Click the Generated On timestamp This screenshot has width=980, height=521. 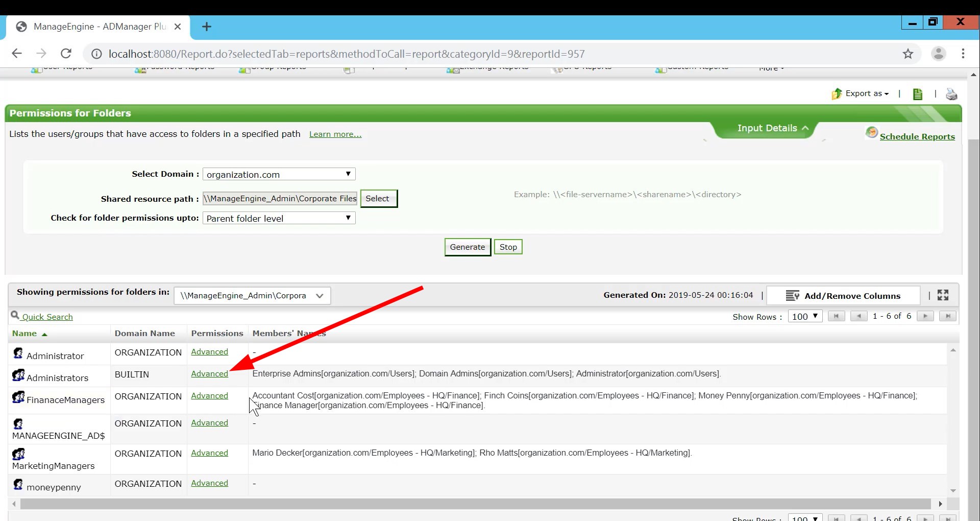point(710,295)
